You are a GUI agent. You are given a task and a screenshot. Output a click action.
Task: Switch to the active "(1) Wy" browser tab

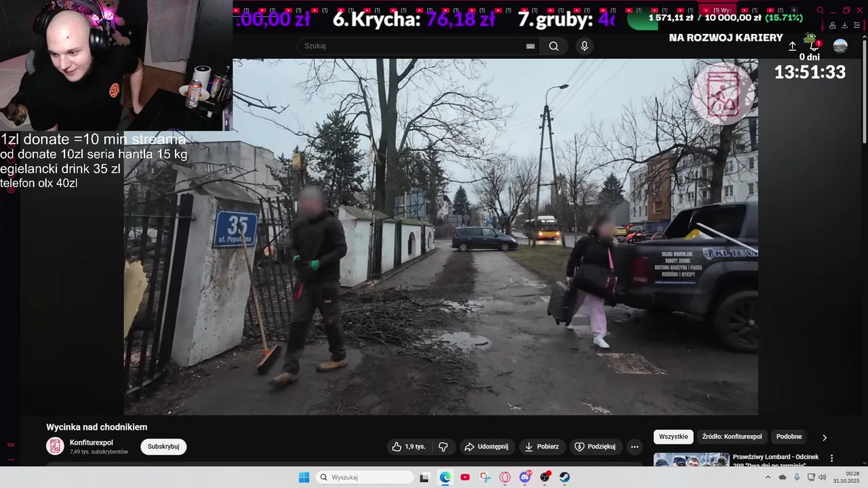(718, 10)
